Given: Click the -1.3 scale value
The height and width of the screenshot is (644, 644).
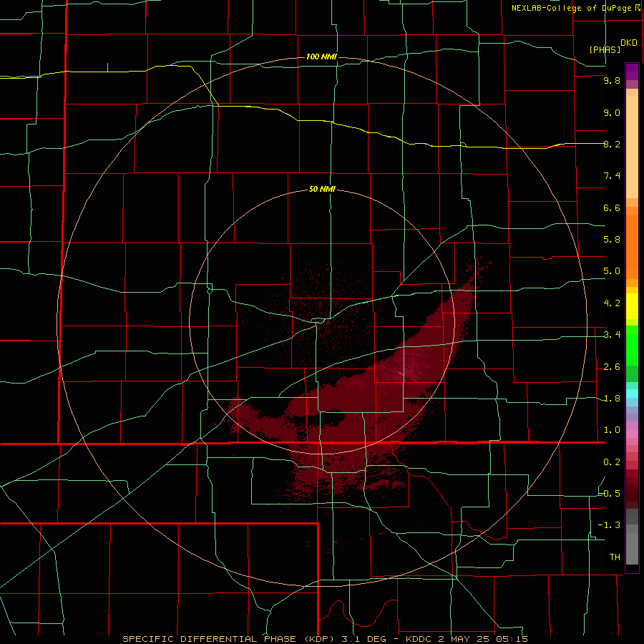Looking at the screenshot, I should tap(610, 525).
